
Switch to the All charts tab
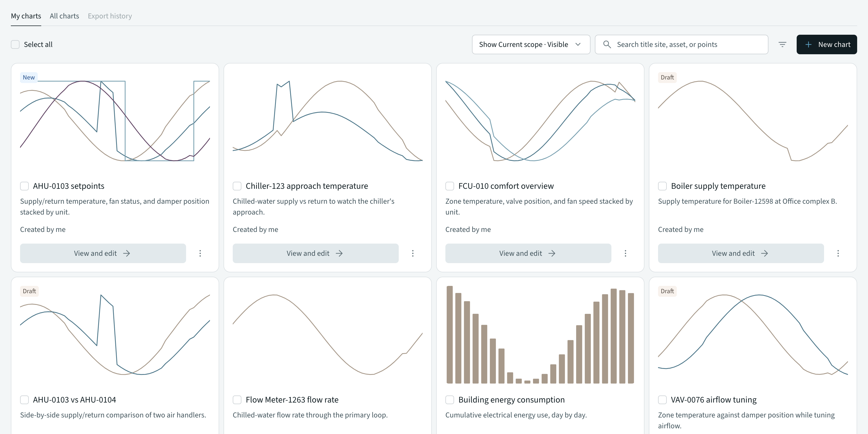[x=64, y=16]
